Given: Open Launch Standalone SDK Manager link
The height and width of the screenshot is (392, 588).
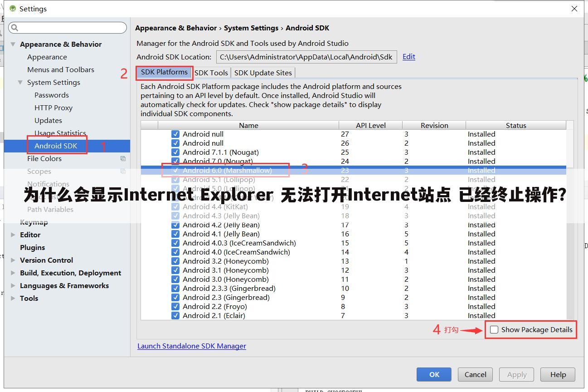Looking at the screenshot, I should [x=192, y=346].
